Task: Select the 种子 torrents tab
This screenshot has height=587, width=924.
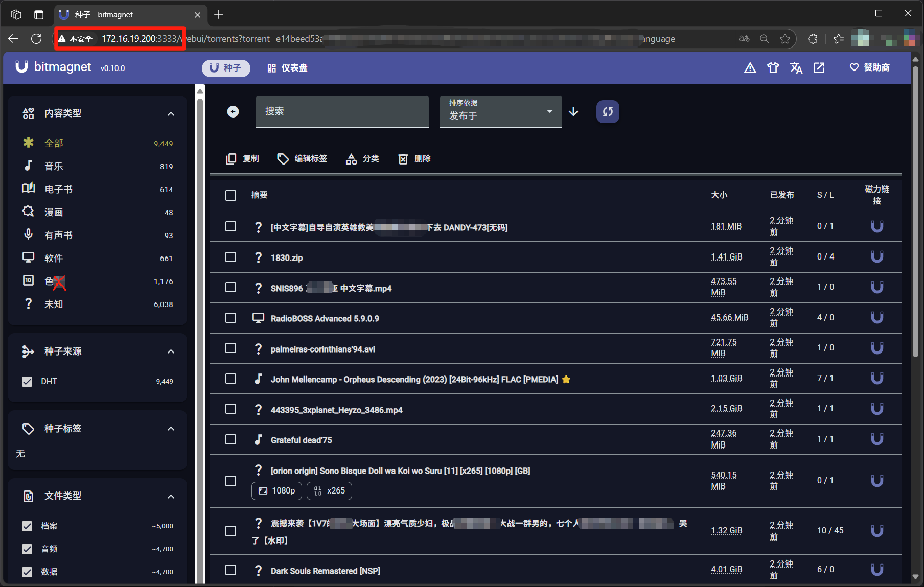Action: (226, 68)
